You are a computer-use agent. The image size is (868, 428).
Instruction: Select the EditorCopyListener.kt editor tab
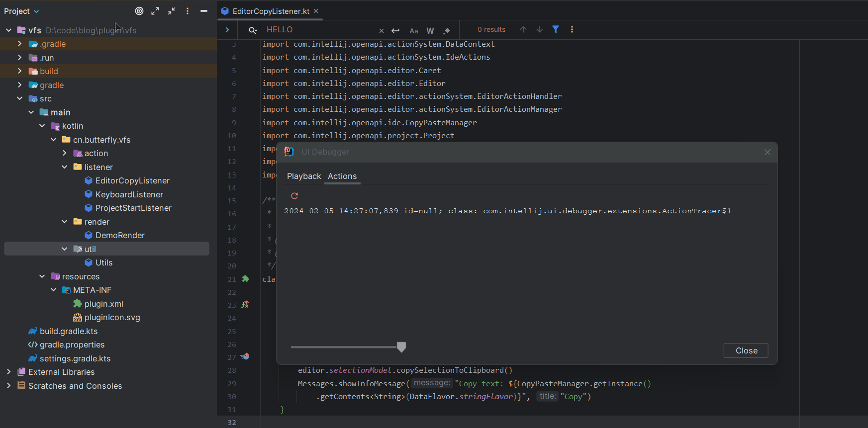(x=271, y=11)
